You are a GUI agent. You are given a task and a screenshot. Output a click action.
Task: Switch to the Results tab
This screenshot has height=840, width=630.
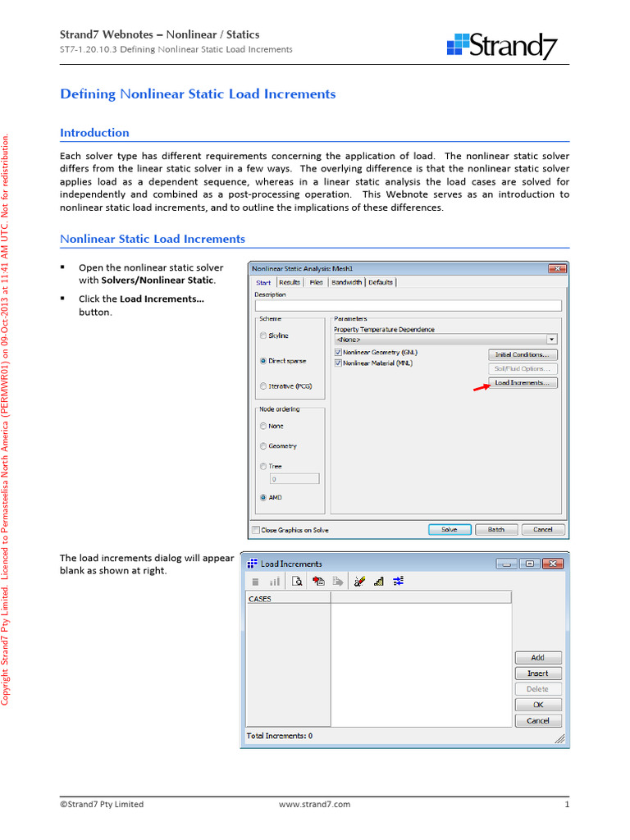tap(290, 282)
